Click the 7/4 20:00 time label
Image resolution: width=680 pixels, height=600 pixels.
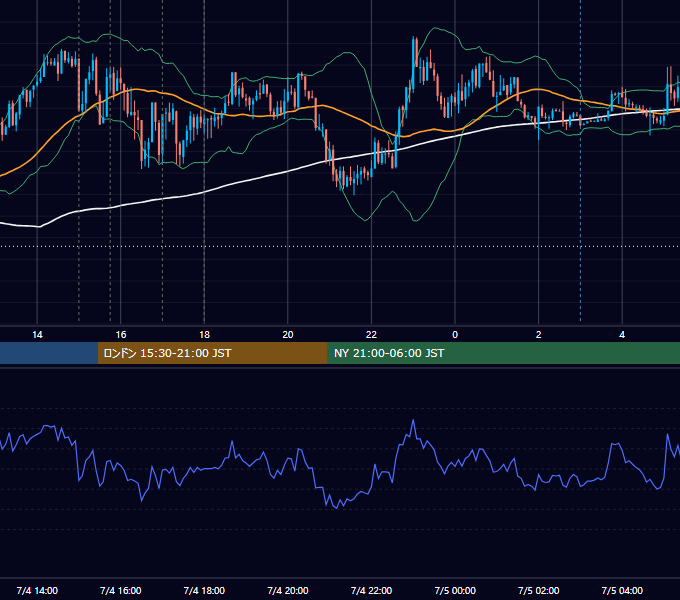click(288, 590)
